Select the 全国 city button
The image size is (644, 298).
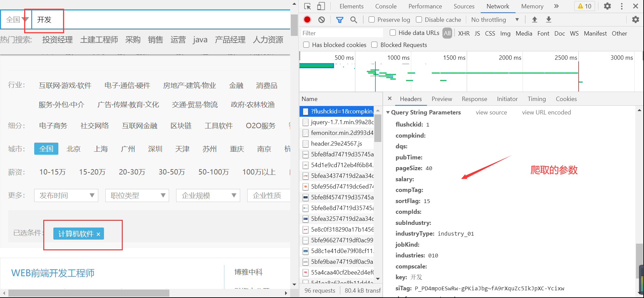point(46,149)
